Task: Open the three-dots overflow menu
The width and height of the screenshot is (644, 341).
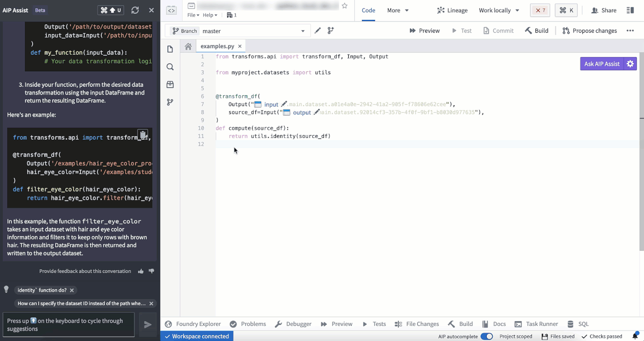Action: pos(630,31)
